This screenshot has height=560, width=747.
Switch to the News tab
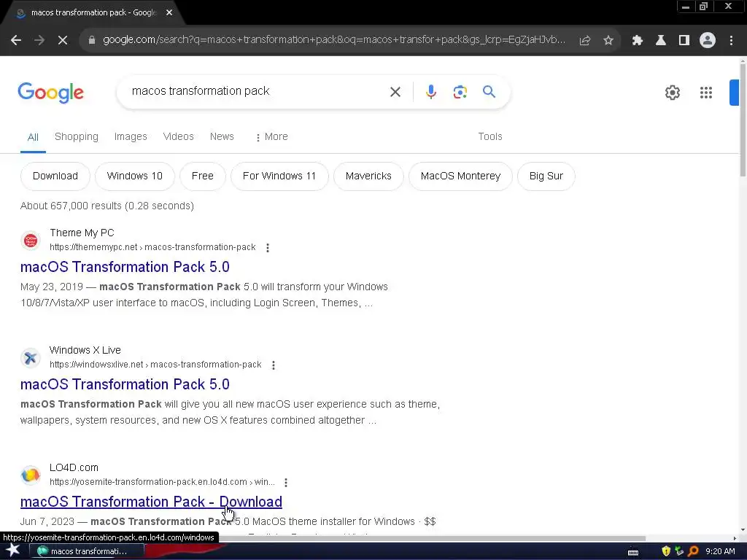222,136
